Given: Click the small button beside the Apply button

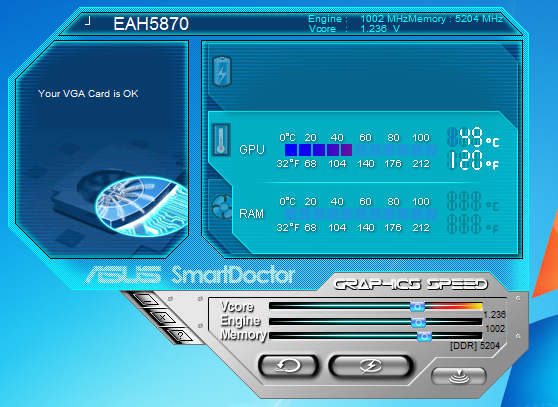Looking at the screenshot, I should click(459, 376).
